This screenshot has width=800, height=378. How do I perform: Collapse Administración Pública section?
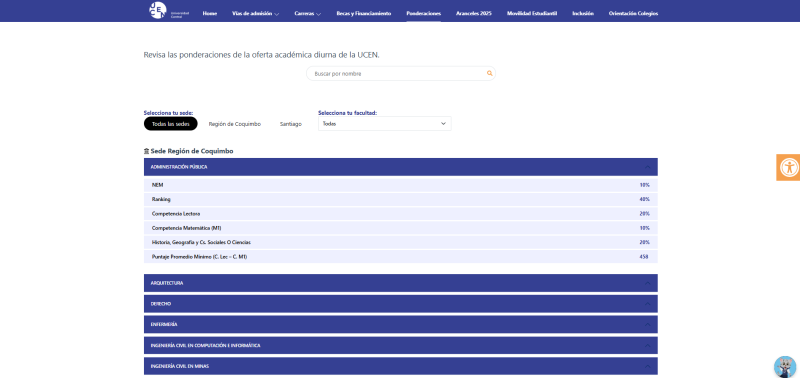tap(401, 167)
